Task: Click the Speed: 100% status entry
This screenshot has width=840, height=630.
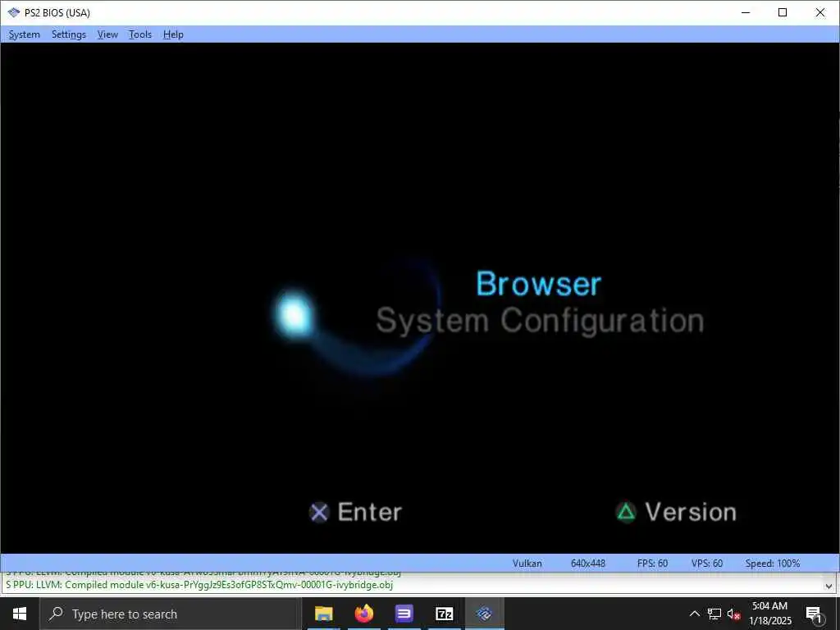Action: coord(772,563)
